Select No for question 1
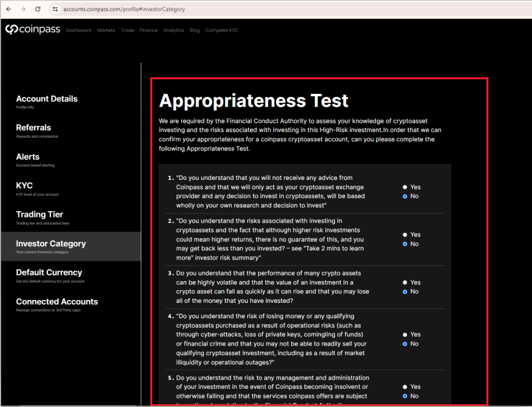The image size is (532, 407). (x=405, y=196)
